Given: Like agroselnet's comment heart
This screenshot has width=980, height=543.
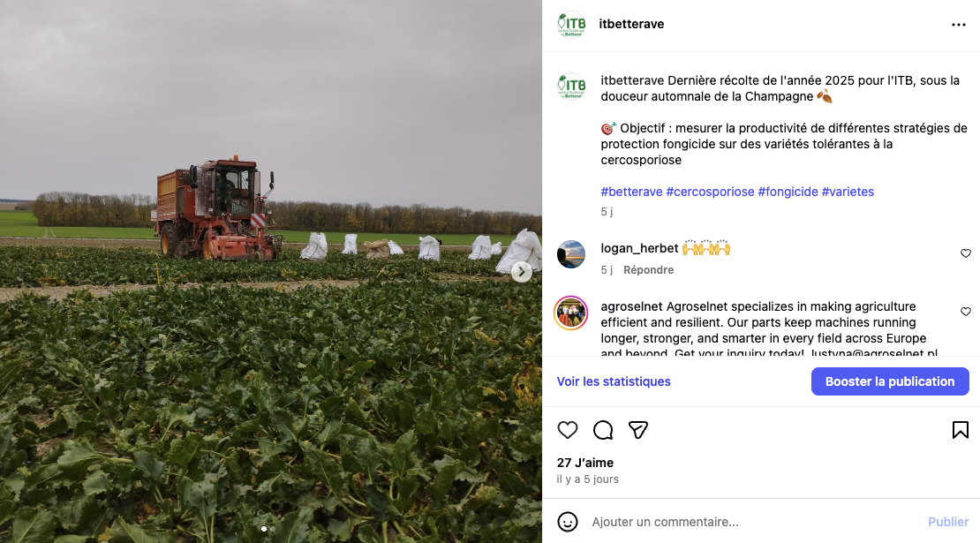Looking at the screenshot, I should point(966,311).
